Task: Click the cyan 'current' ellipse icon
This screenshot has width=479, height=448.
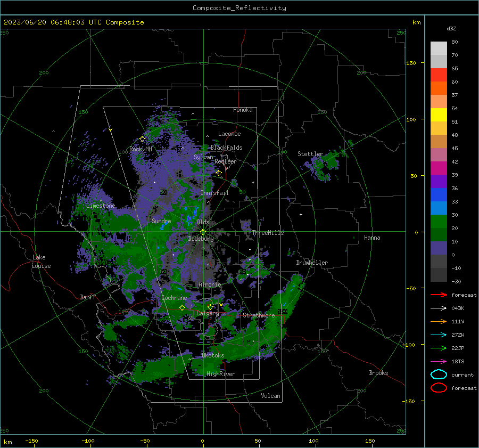Action: click(439, 374)
